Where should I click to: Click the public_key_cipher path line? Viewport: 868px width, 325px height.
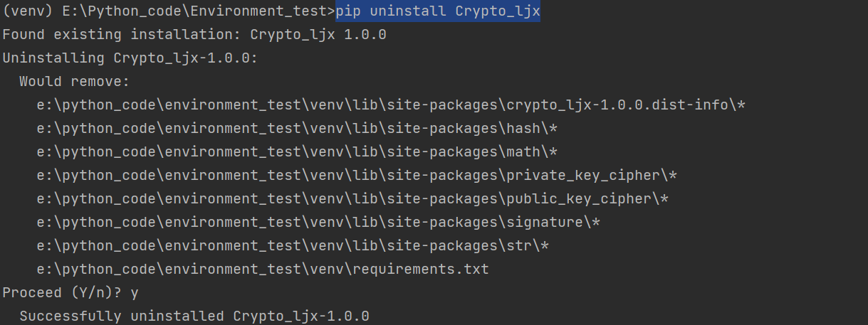pyautogui.click(x=352, y=199)
